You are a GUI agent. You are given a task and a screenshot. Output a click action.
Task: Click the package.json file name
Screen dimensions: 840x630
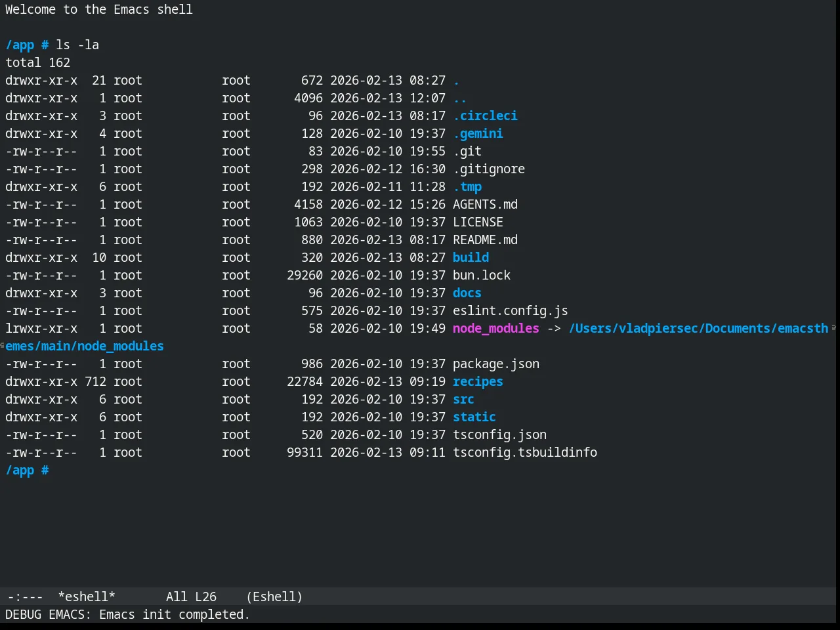coord(496,364)
